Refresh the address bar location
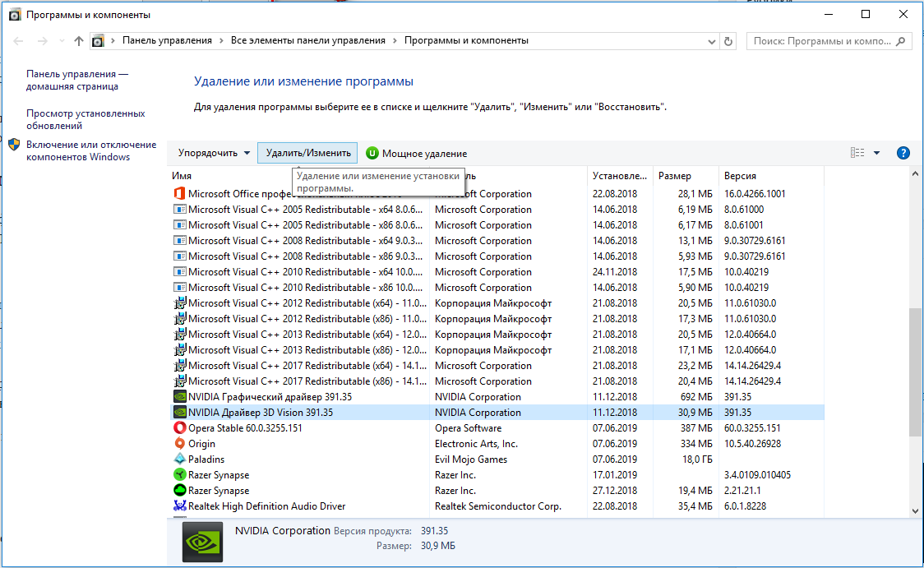924x568 pixels. (x=728, y=41)
